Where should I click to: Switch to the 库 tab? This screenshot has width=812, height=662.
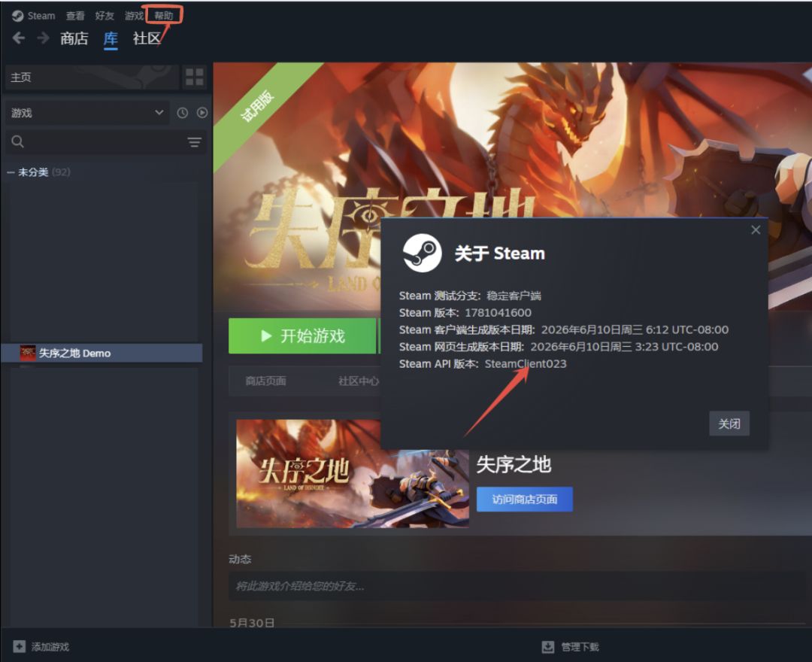(x=111, y=38)
